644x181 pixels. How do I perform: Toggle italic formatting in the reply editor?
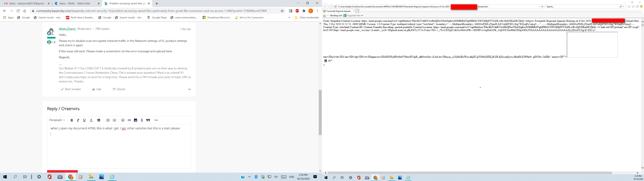click(x=78, y=120)
